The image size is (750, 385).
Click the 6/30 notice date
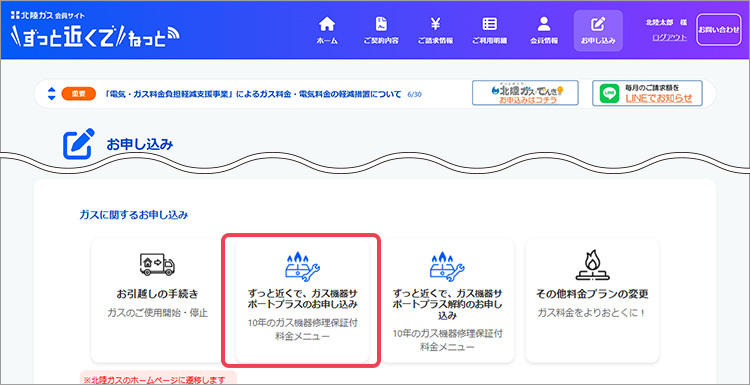pos(414,95)
